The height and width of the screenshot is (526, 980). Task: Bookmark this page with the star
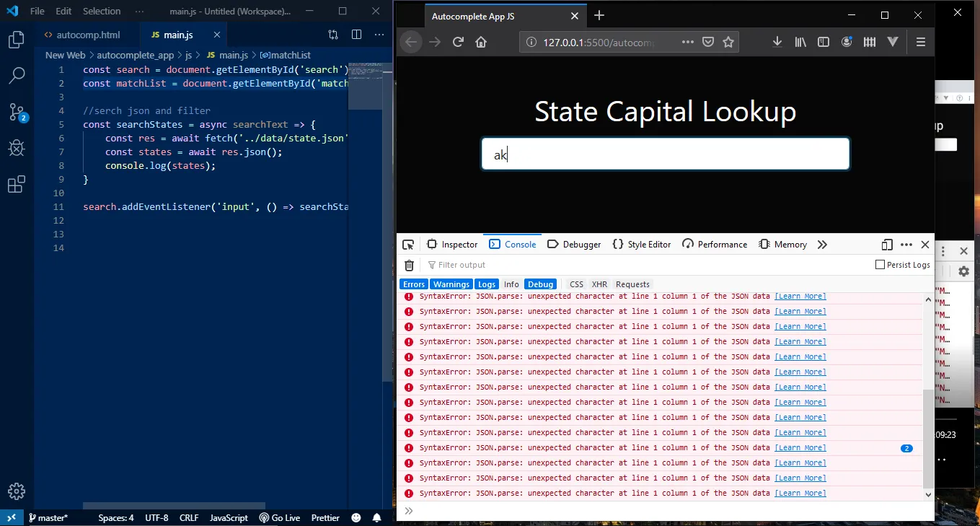click(x=728, y=42)
